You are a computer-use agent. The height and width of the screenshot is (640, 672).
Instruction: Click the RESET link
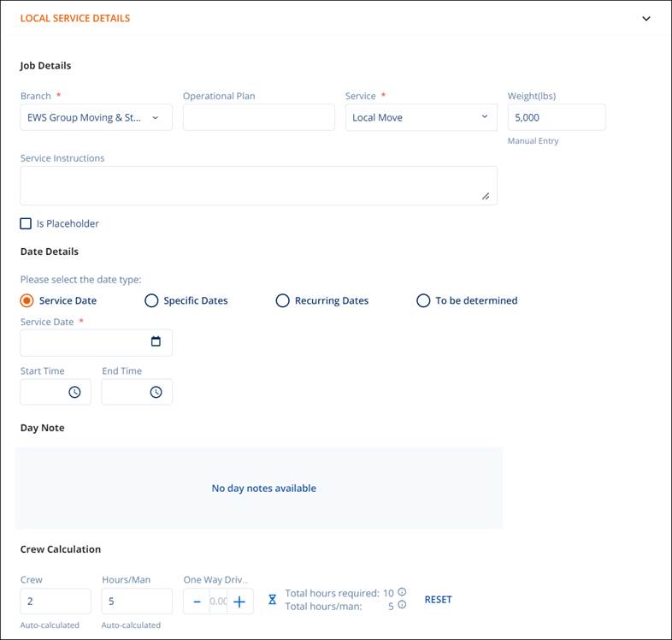438,600
